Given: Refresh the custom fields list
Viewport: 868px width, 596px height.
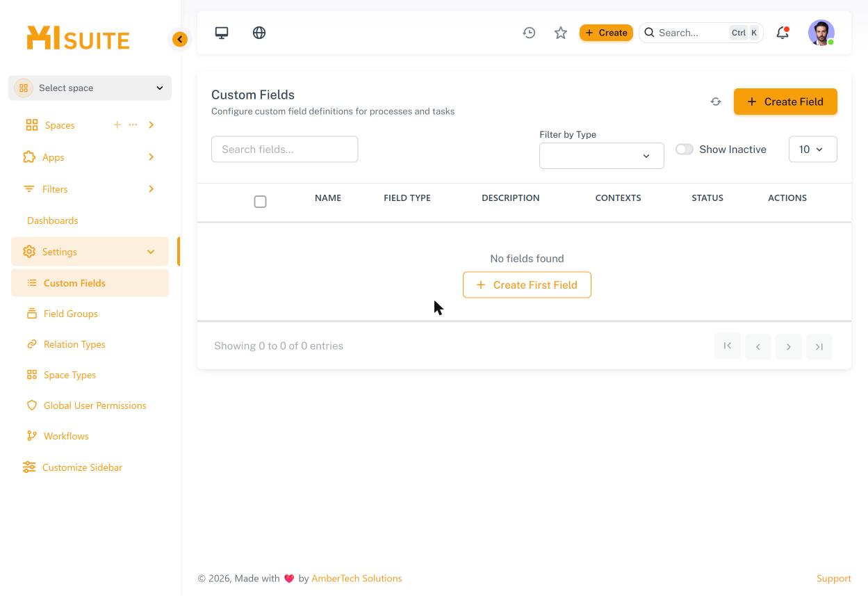Looking at the screenshot, I should point(716,102).
